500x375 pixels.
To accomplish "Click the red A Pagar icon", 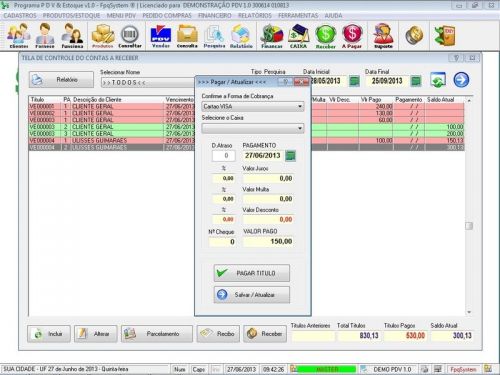I will click(x=352, y=36).
